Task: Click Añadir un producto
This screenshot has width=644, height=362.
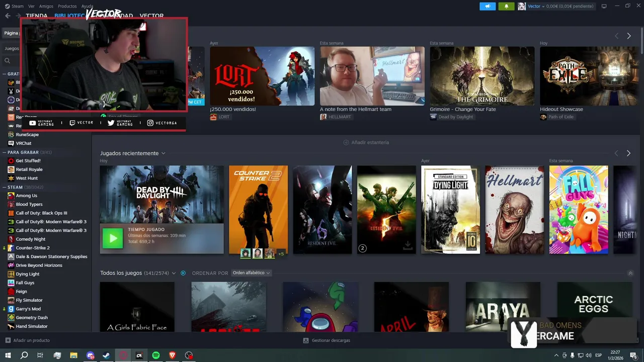Action: [x=32, y=340]
